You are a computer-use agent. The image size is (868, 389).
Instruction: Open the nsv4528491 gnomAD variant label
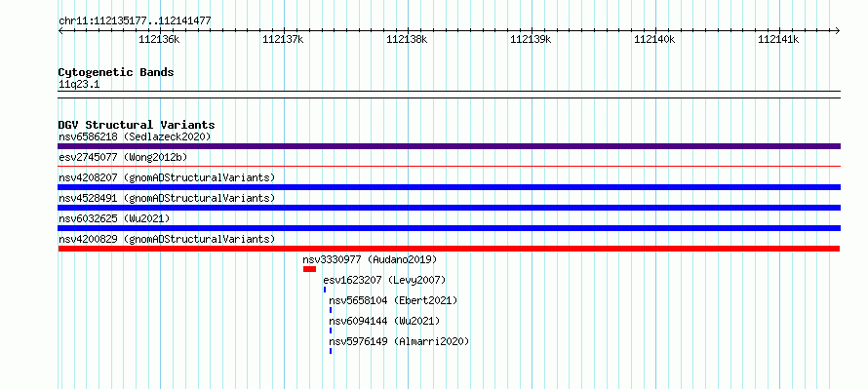point(167,198)
